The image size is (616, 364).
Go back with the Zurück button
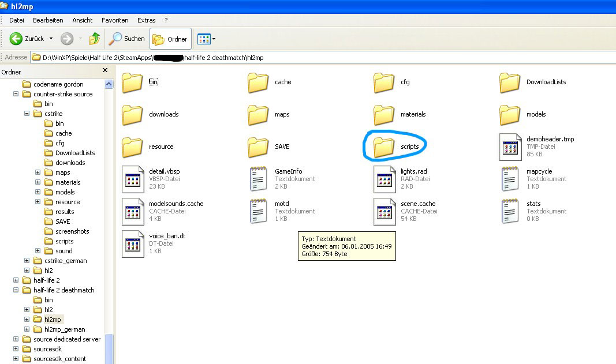coord(27,39)
